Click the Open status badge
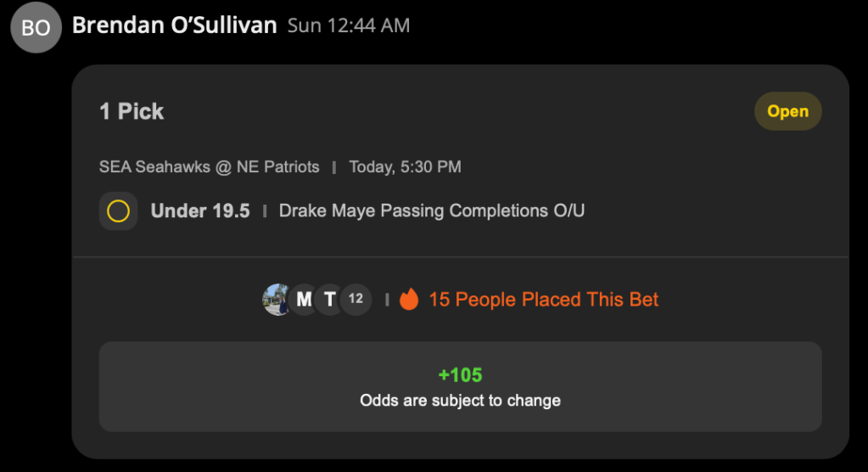The width and height of the screenshot is (868, 472). pos(787,111)
